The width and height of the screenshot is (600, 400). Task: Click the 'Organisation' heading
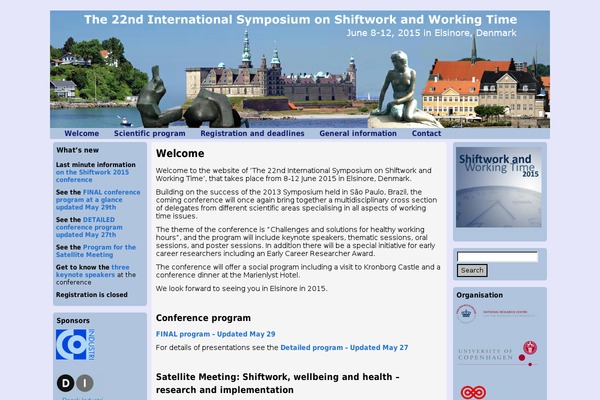click(x=479, y=295)
